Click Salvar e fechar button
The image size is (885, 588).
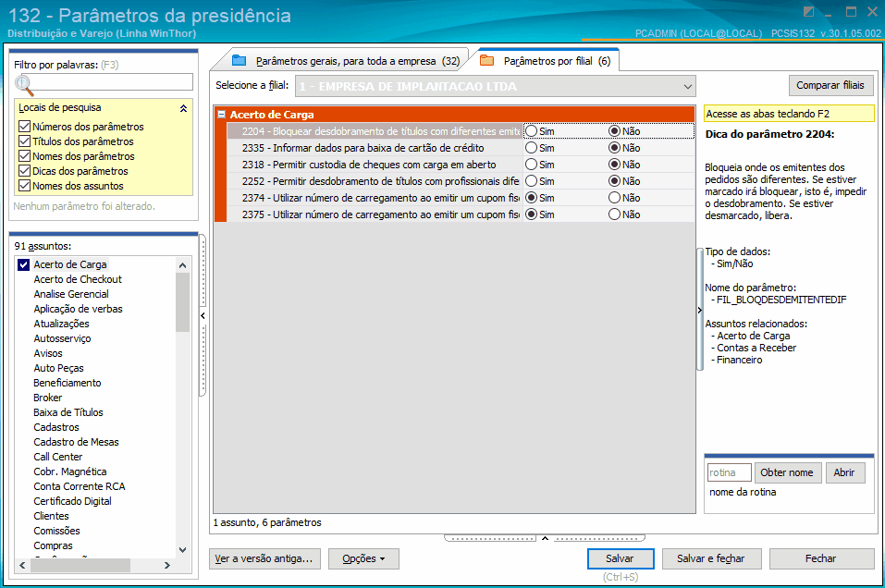711,558
